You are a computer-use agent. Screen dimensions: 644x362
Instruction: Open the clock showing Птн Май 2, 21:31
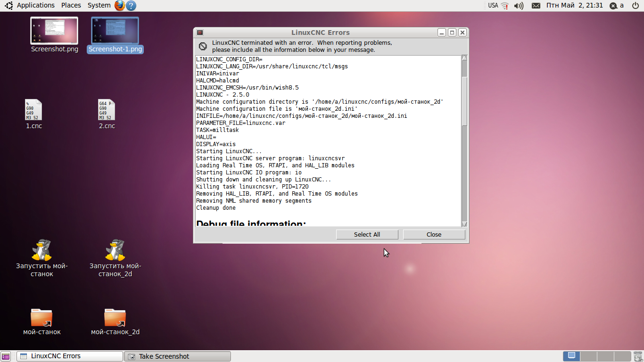[575, 5]
